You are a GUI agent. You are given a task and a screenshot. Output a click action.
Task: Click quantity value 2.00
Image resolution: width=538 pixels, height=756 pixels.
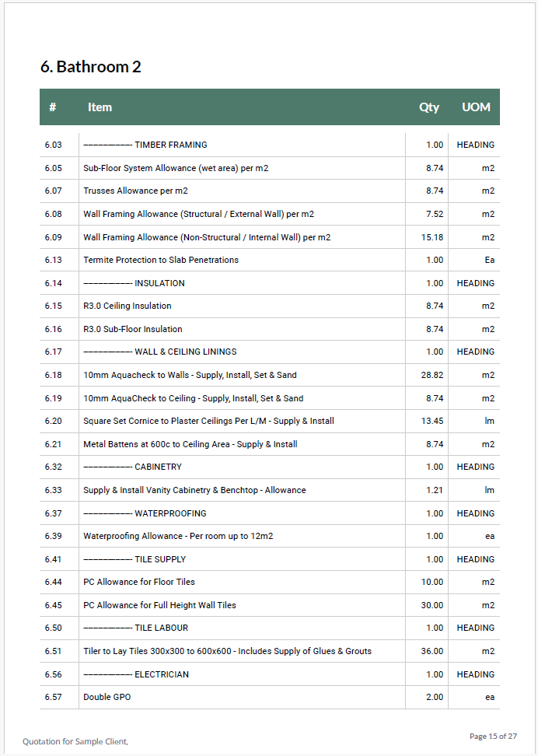click(435, 697)
